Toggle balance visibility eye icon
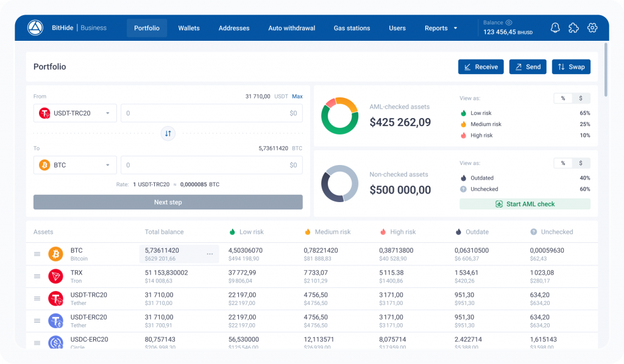The width and height of the screenshot is (624, 364). tap(509, 23)
